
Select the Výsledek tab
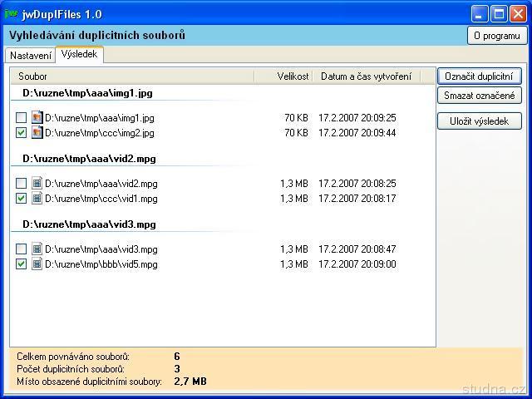79,54
